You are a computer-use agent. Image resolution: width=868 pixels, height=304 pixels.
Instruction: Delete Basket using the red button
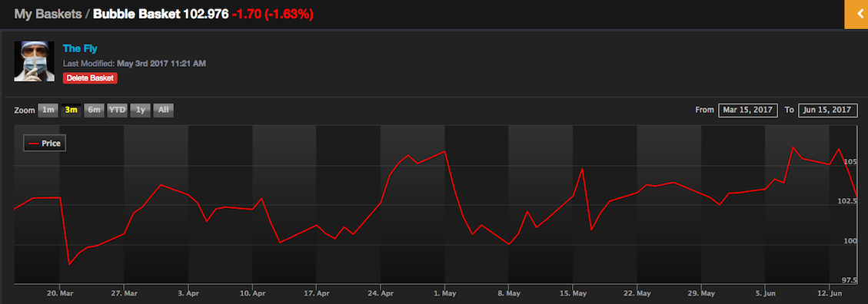tap(90, 78)
